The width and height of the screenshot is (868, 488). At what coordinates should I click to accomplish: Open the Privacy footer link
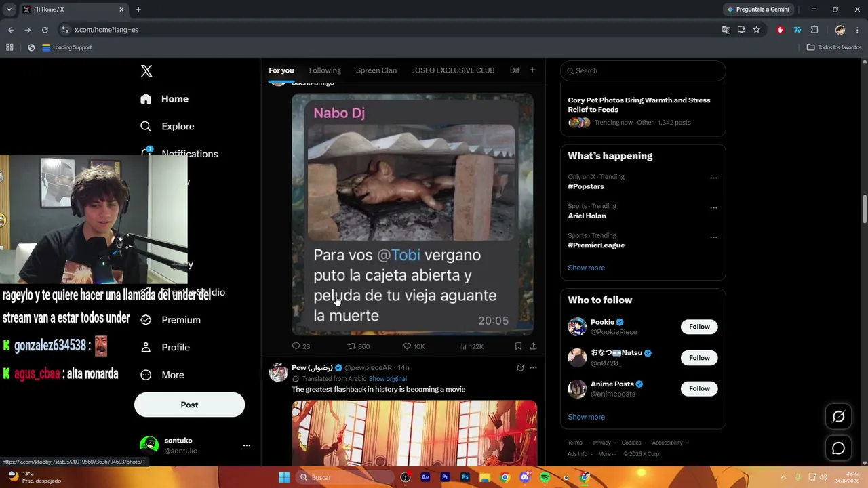pyautogui.click(x=601, y=443)
